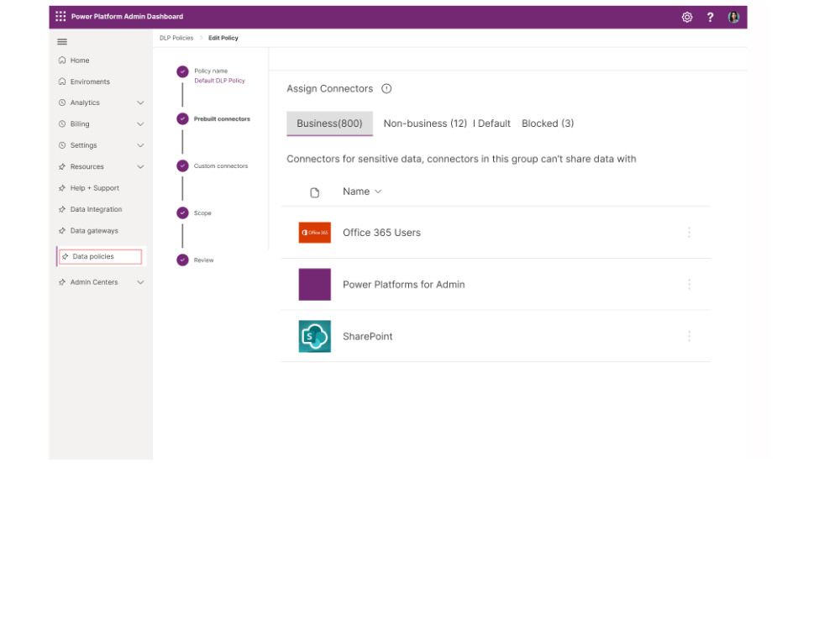Screen dimensions: 840x630
Task: Go to Scope step label
Action: [x=202, y=213]
